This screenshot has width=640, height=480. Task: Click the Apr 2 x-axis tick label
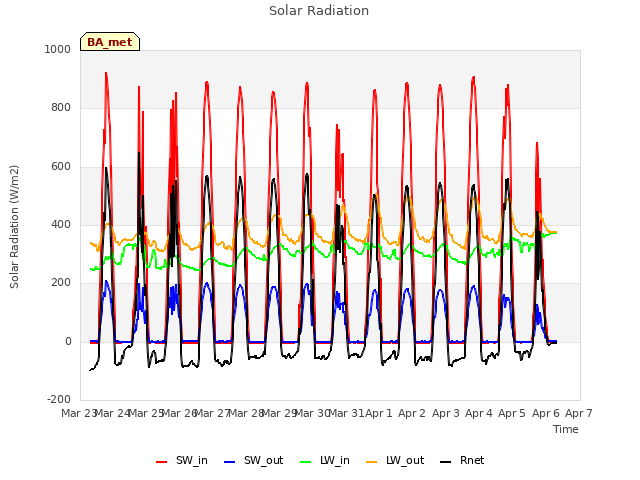pos(412,413)
